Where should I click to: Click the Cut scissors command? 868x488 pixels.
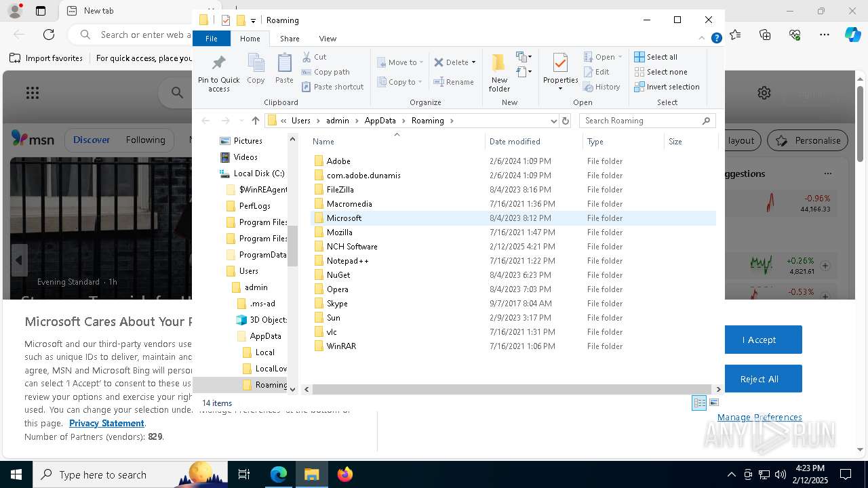tap(314, 57)
